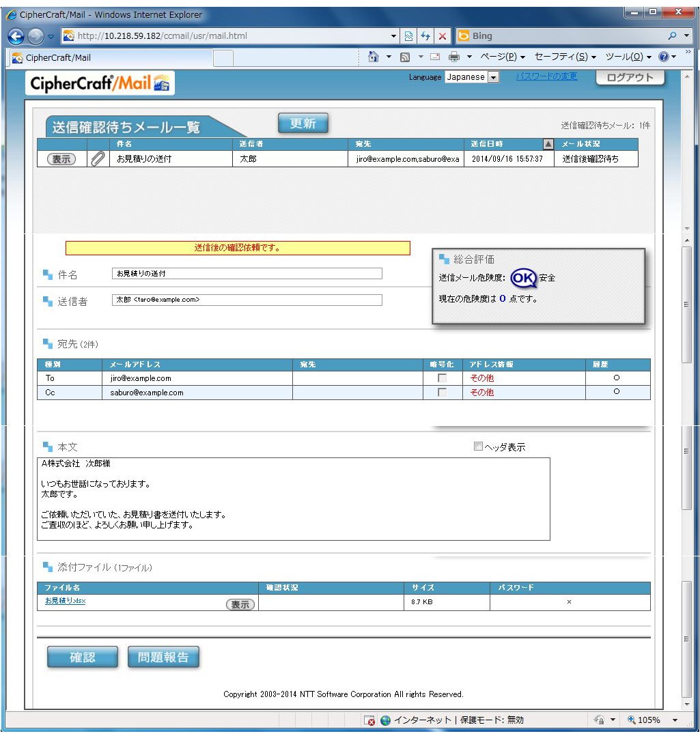Select the saburo@example.com address cell
Image resolution: width=700 pixels, height=751 pixels.
point(197,393)
